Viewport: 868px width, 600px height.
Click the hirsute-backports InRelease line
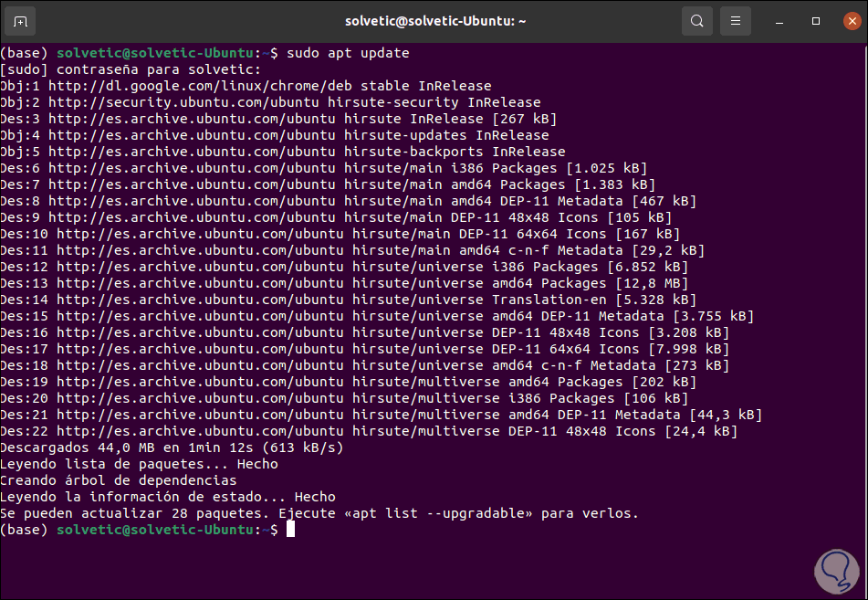[x=283, y=152]
